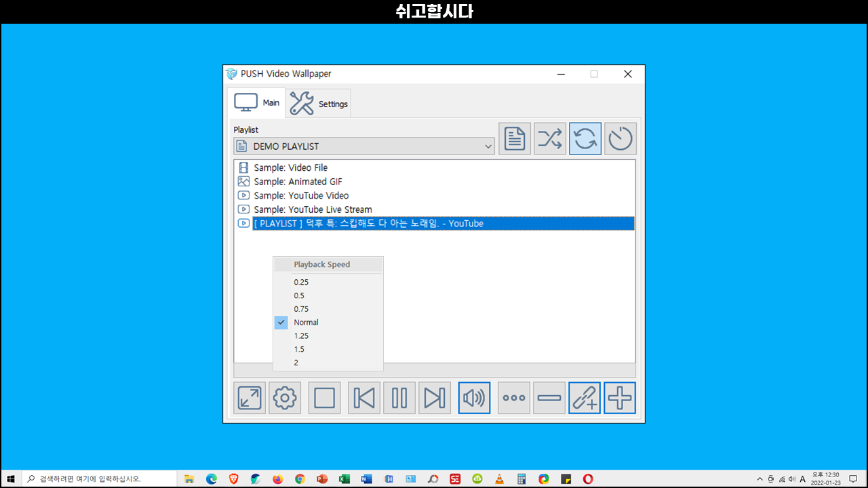This screenshot has width=868, height=488.
Task: Skip to next item button
Action: coord(435,398)
